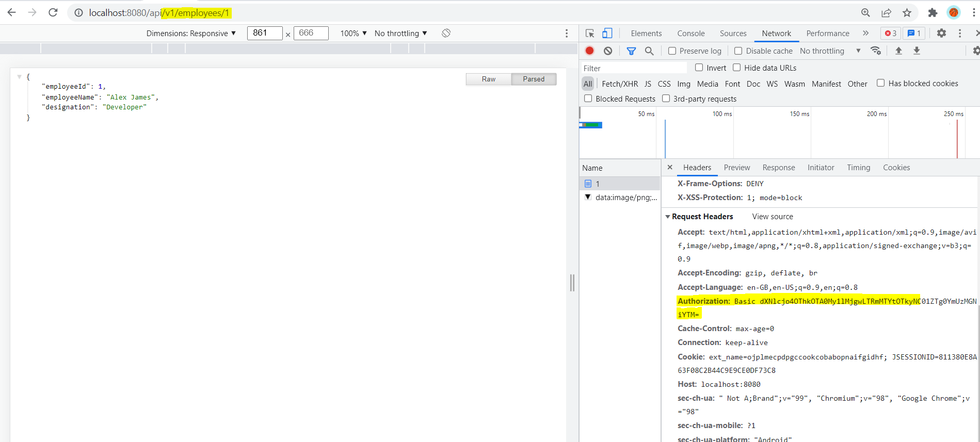
Task: Click View source link
Action: click(772, 217)
